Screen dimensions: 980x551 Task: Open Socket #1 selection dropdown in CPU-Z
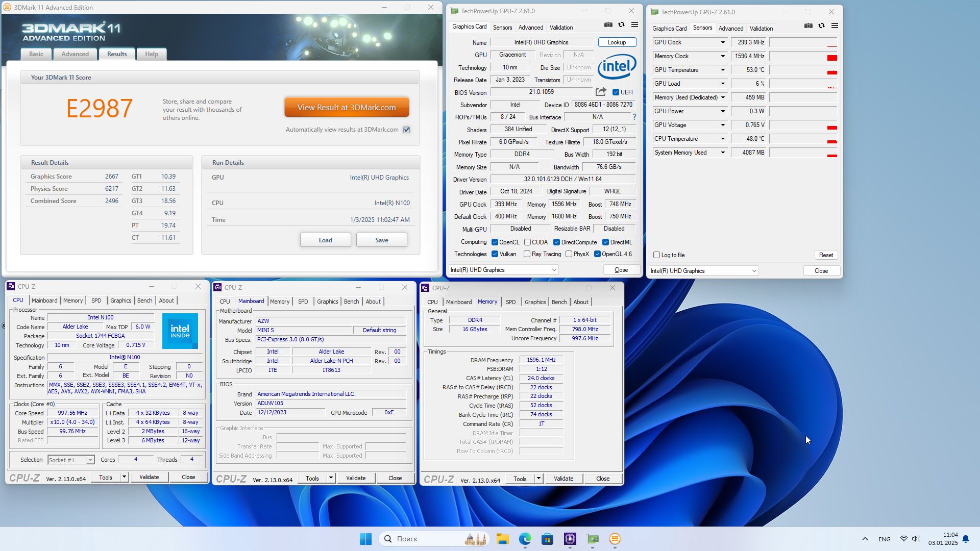pos(71,460)
